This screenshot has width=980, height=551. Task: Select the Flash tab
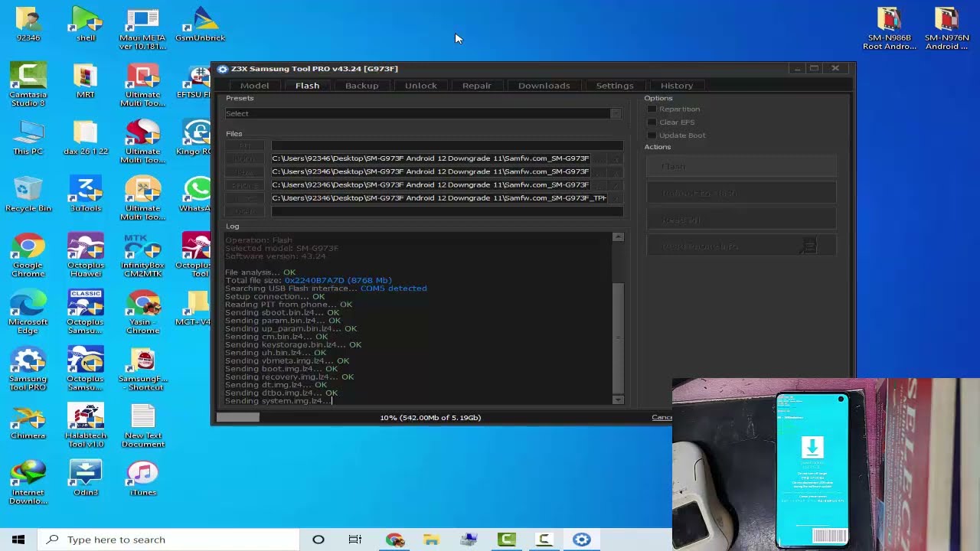[x=307, y=86]
